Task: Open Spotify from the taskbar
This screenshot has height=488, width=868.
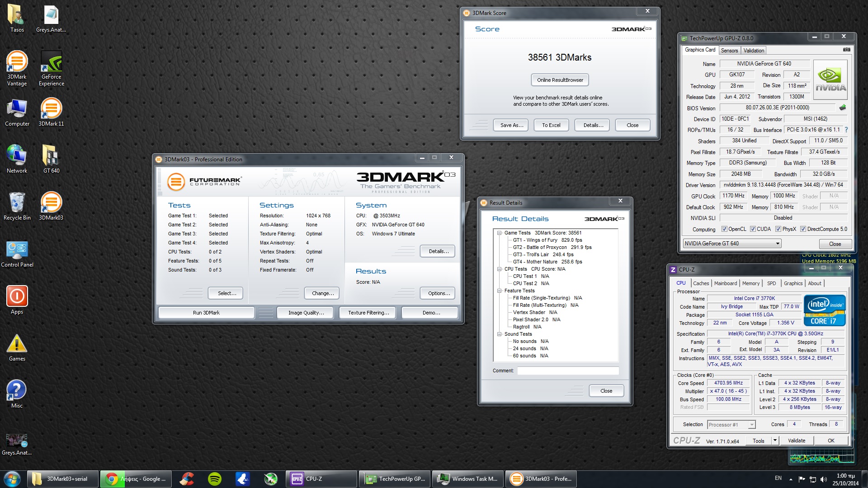Action: pyautogui.click(x=215, y=479)
